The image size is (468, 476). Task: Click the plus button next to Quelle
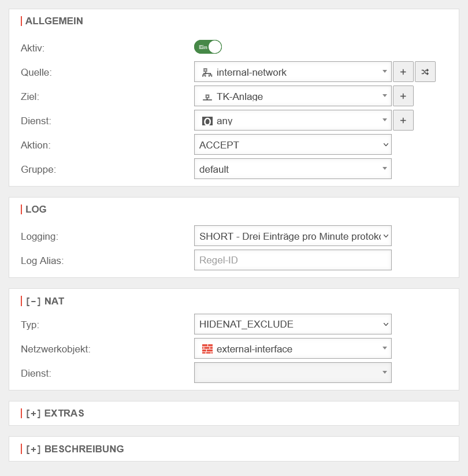[x=403, y=72]
